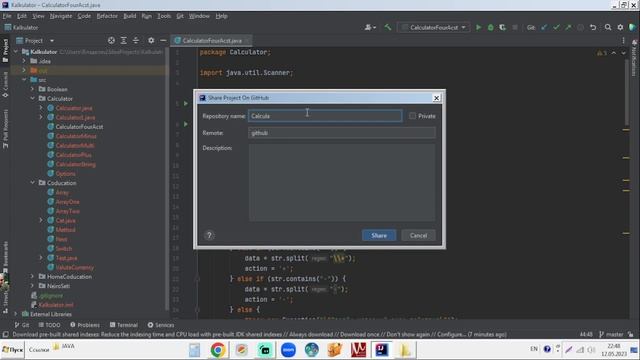
Task: Open the Zoom icon on the taskbar
Action: click(289, 350)
